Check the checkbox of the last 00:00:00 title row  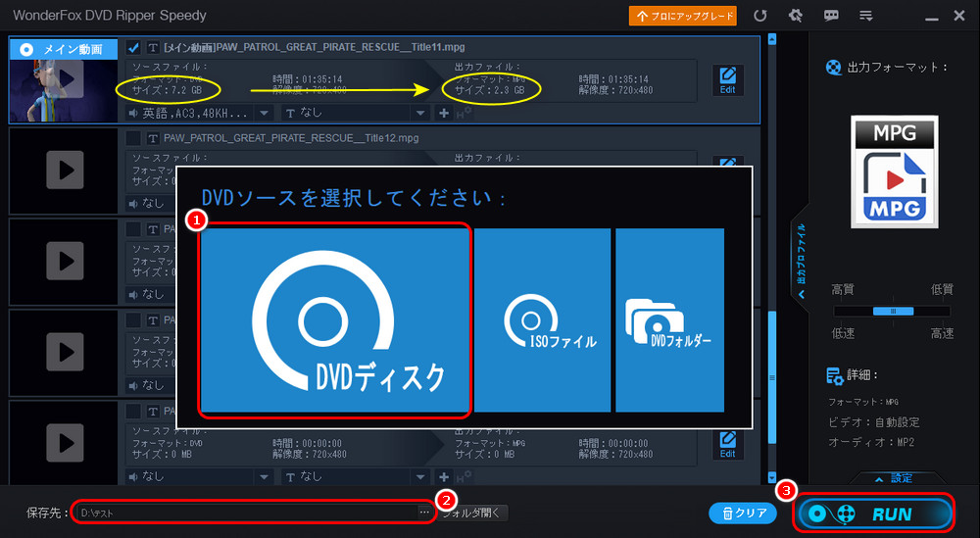(133, 412)
